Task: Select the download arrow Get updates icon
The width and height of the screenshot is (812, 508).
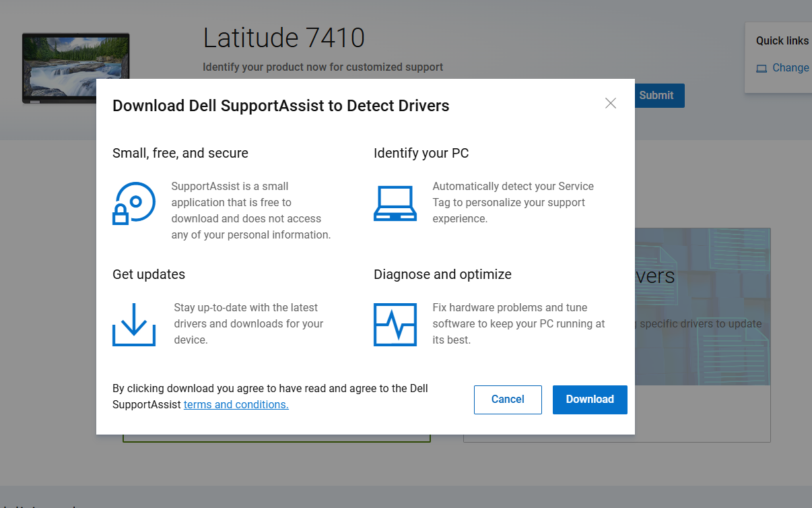Action: (134, 324)
